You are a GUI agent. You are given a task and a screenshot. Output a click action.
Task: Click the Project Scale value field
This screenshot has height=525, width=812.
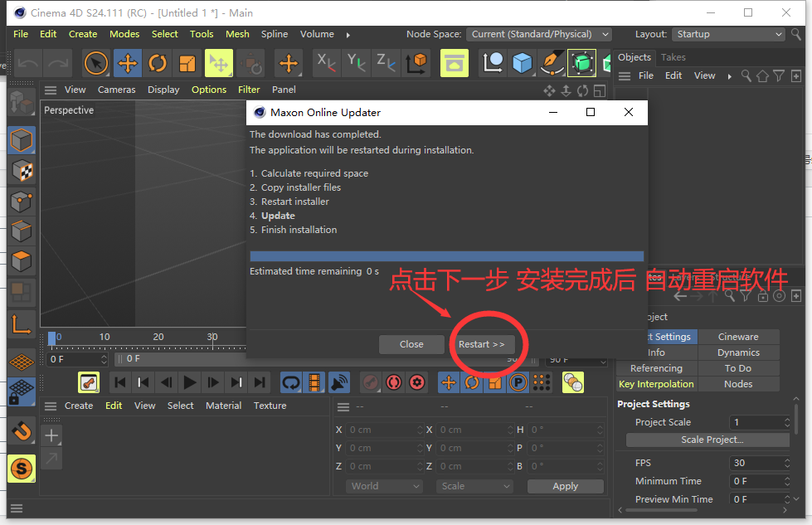pyautogui.click(x=759, y=422)
